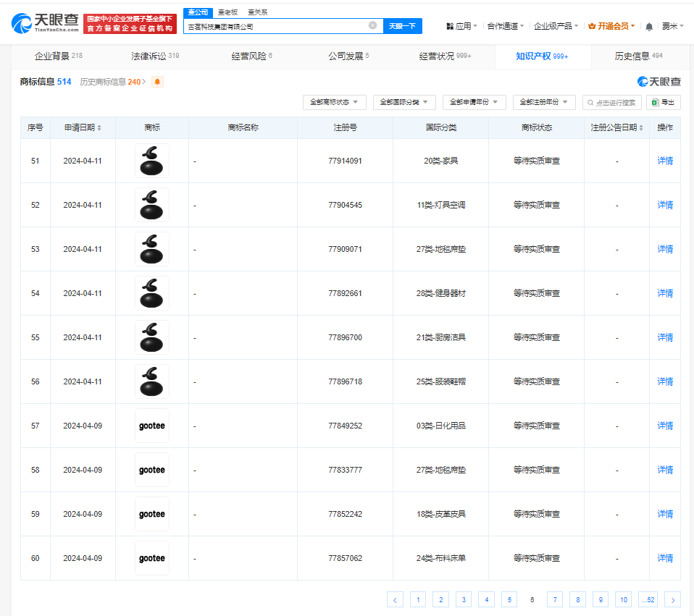Open the 全部申请年份 dropdown

coord(474,102)
